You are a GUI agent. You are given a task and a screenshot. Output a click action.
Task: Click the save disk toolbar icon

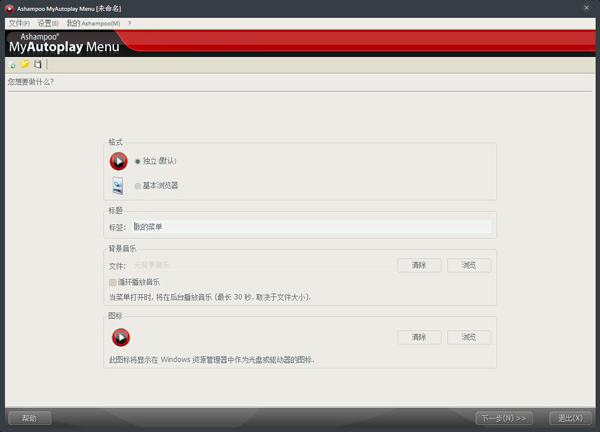pos(38,64)
